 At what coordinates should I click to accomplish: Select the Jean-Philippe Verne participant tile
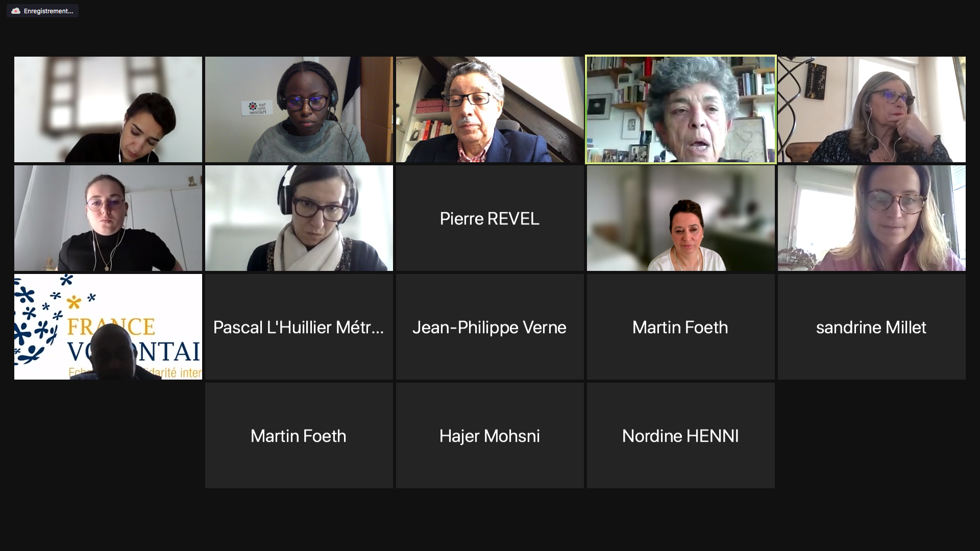point(489,327)
